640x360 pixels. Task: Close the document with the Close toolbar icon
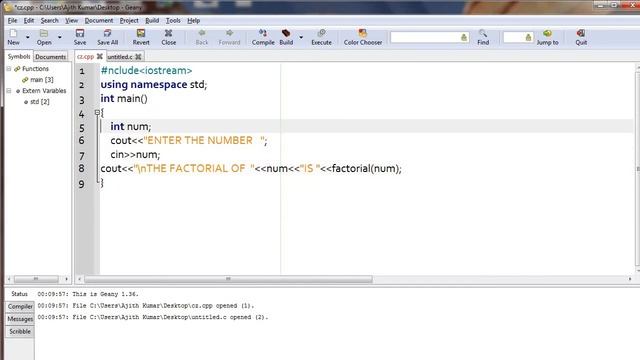click(x=168, y=37)
